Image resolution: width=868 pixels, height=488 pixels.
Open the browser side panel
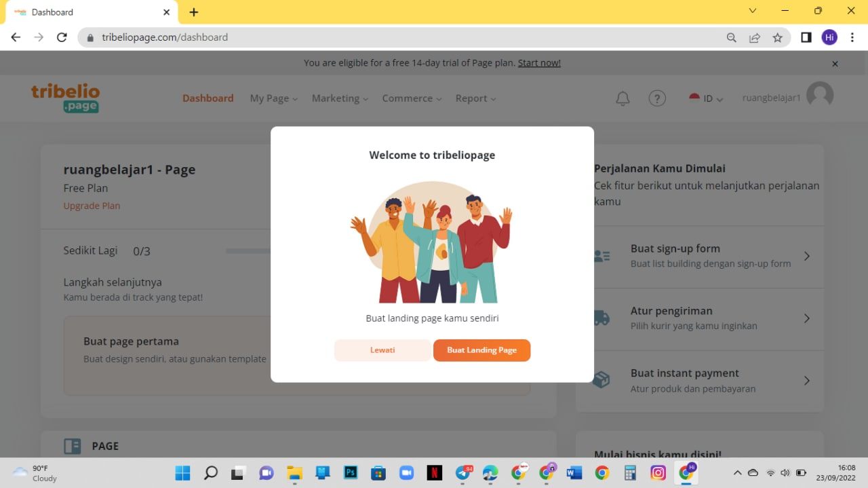[806, 37]
